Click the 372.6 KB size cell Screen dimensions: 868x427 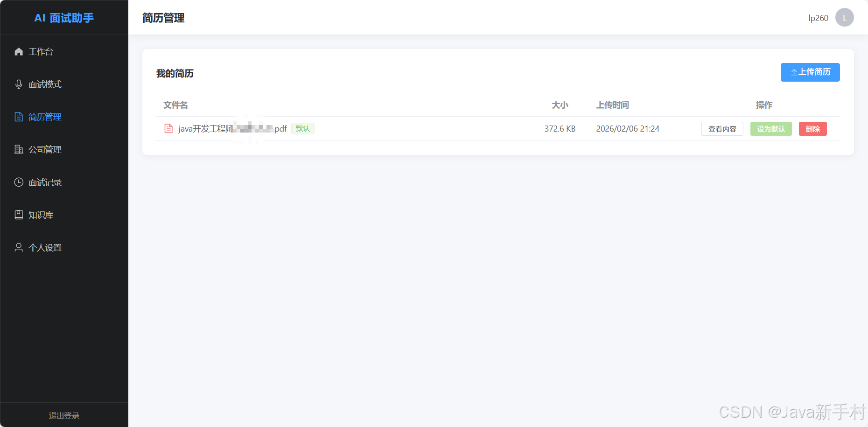[x=560, y=129]
